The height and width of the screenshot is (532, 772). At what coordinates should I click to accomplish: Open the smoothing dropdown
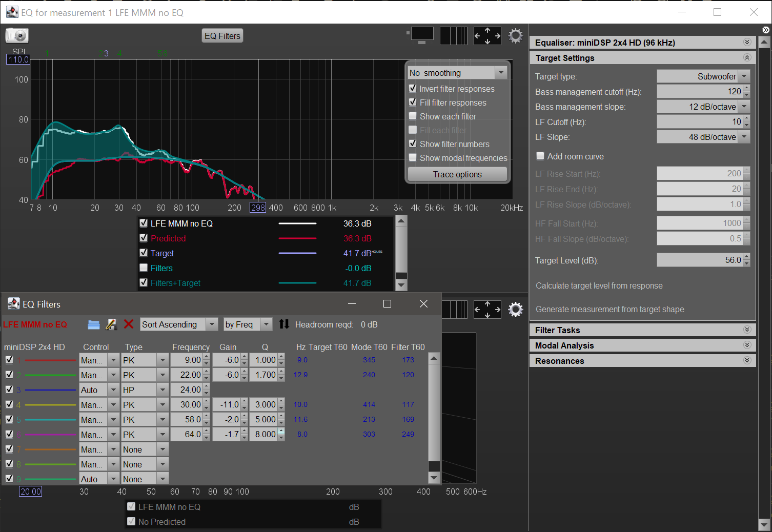click(x=501, y=73)
